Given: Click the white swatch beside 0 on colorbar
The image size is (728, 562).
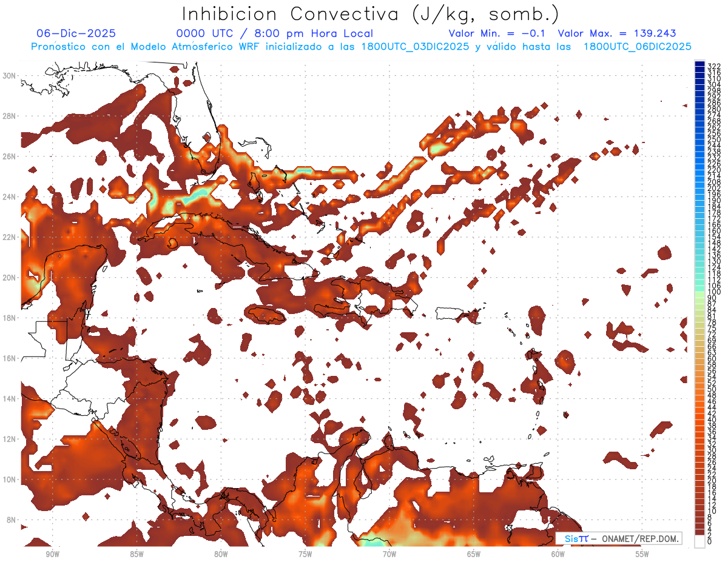Looking at the screenshot, I should pos(700,541).
